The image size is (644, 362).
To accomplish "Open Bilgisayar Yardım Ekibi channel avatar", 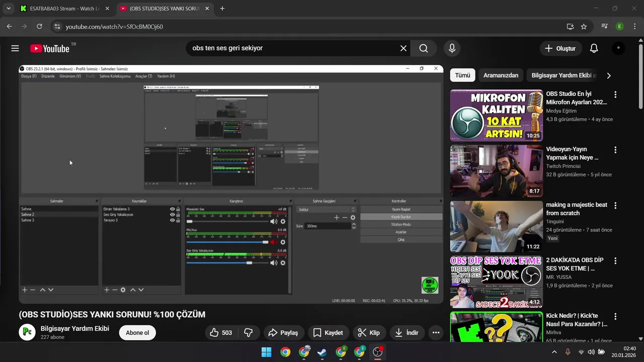I will [x=27, y=332].
